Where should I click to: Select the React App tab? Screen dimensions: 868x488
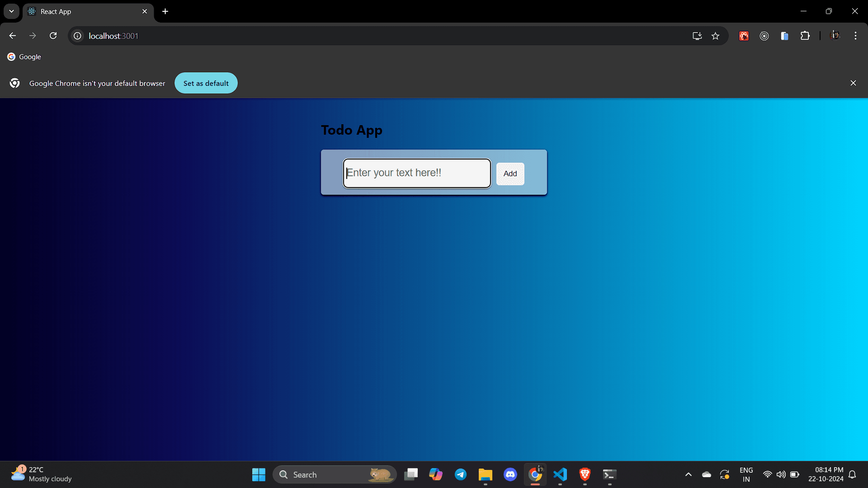click(88, 11)
